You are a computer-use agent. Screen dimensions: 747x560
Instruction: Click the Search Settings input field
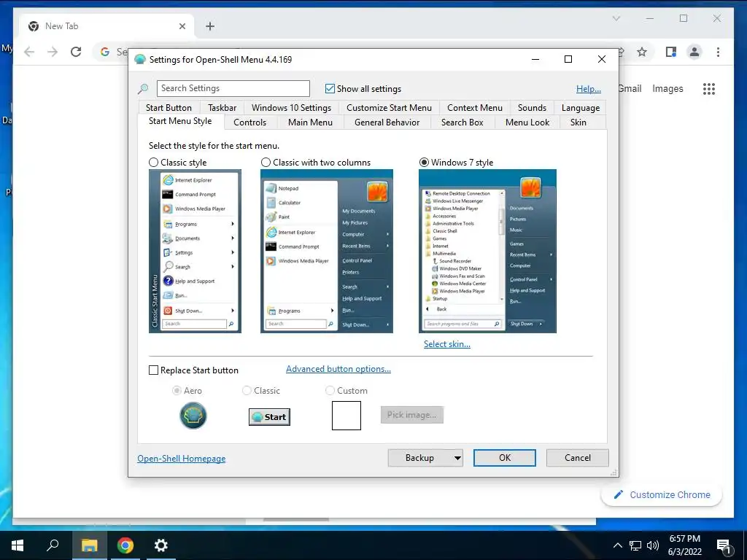tap(233, 88)
